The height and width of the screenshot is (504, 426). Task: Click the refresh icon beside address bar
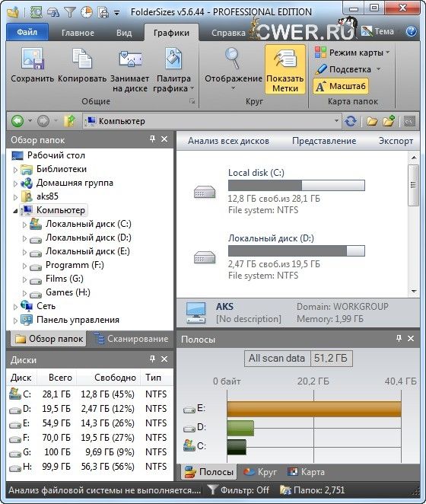pyautogui.click(x=351, y=121)
